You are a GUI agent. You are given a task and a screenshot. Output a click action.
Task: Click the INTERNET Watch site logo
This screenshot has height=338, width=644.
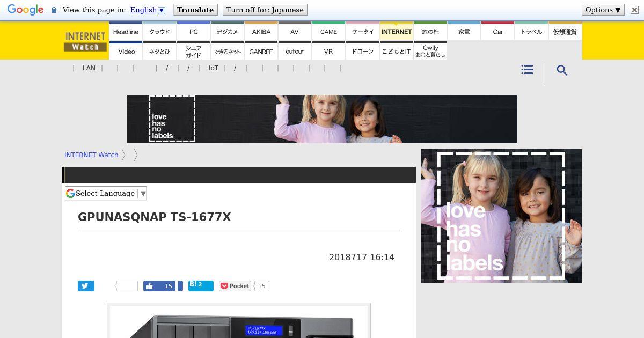coord(85,41)
